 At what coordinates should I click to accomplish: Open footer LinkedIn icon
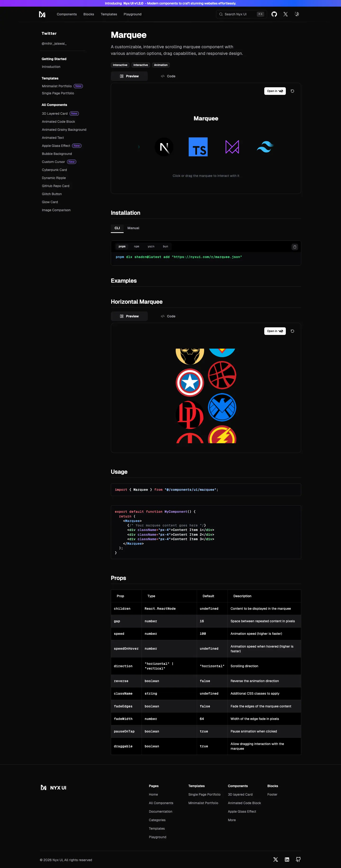pyautogui.click(x=287, y=859)
